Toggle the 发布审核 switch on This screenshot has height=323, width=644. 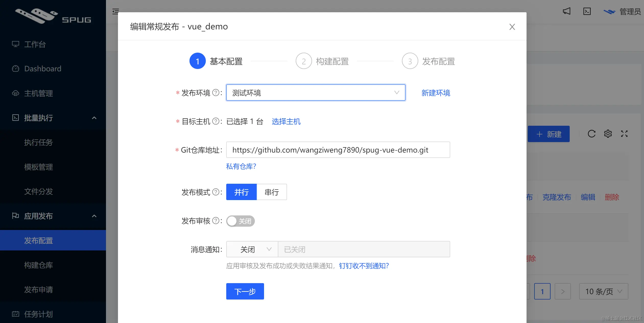point(240,221)
